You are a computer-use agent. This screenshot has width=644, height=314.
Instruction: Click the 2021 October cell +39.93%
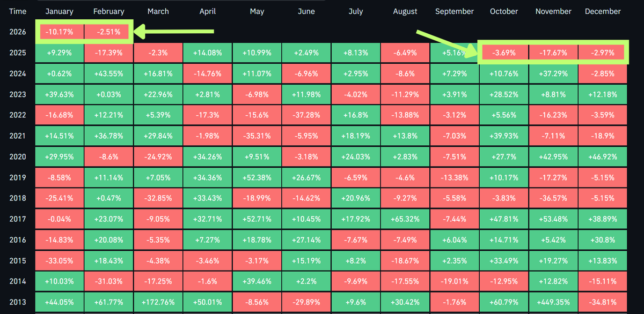click(x=503, y=136)
